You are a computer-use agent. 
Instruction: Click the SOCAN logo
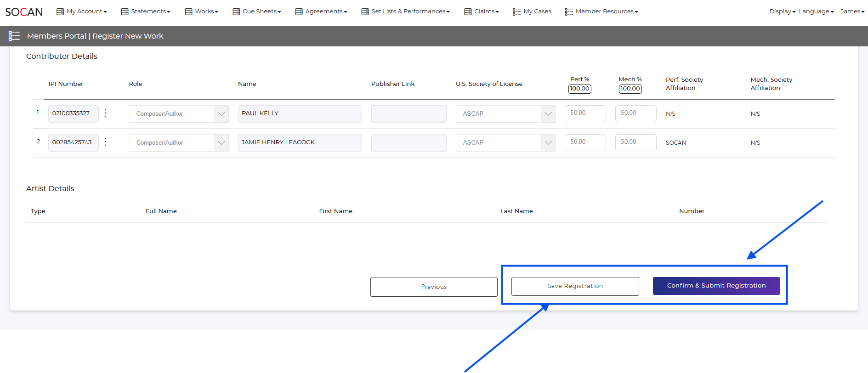(x=24, y=12)
